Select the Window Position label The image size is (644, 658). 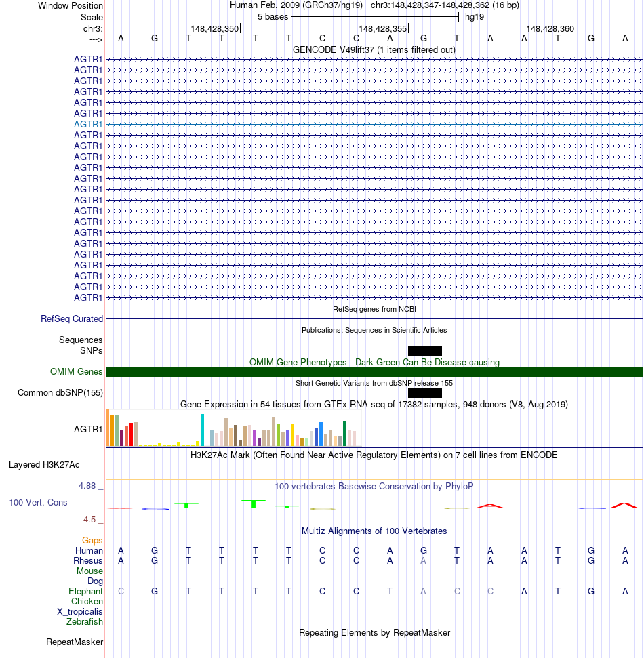[71, 6]
